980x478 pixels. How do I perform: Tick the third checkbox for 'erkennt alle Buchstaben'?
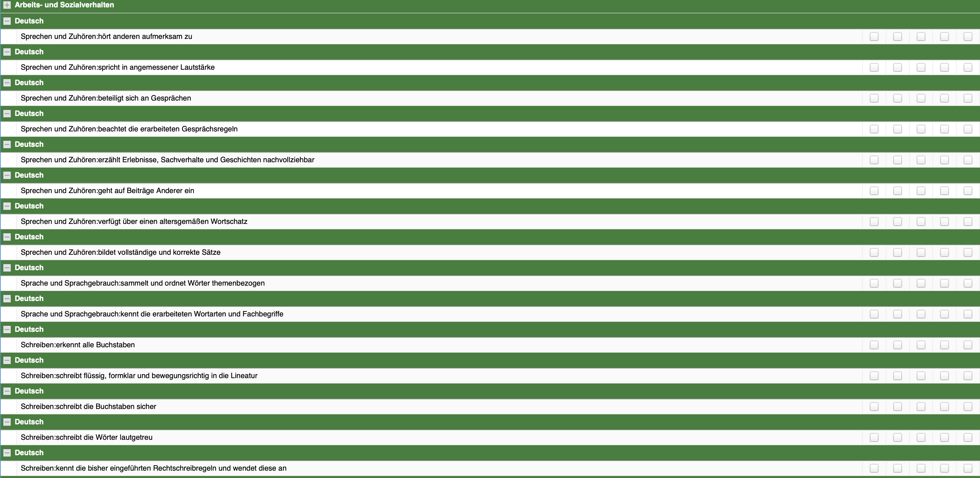921,345
